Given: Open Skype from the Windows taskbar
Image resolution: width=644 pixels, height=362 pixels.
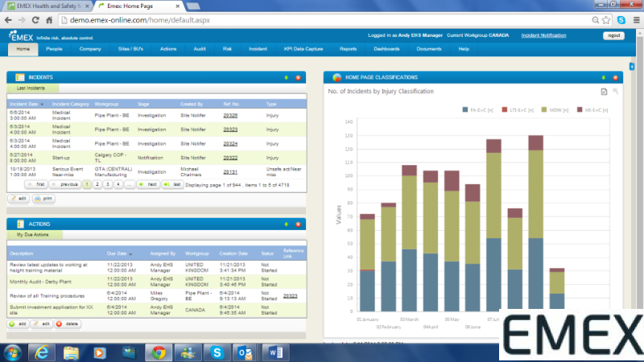Looking at the screenshot, I should pyautogui.click(x=217, y=352).
